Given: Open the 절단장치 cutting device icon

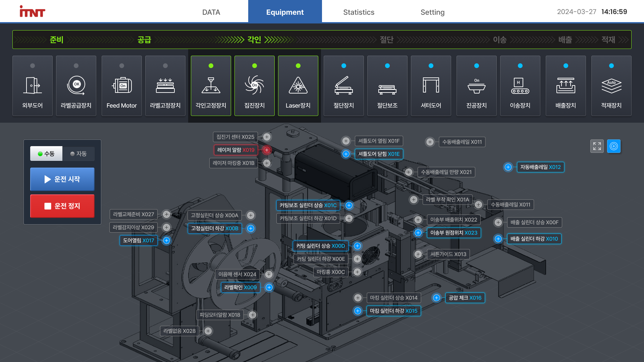Looking at the screenshot, I should [x=343, y=86].
